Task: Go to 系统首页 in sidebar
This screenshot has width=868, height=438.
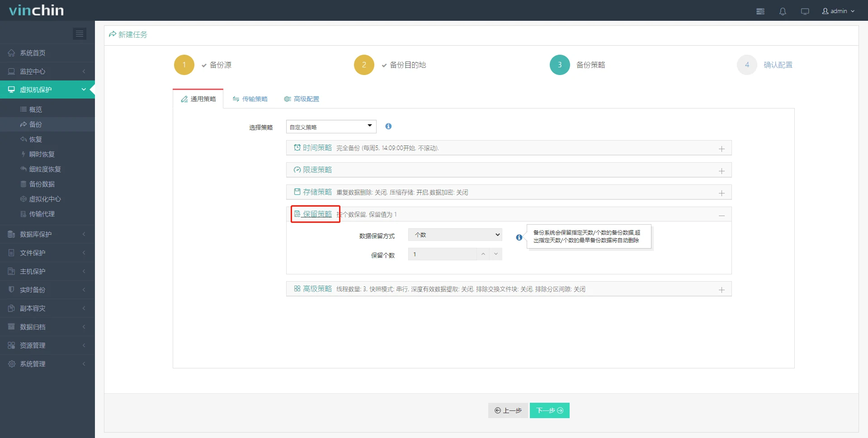Action: click(x=47, y=53)
